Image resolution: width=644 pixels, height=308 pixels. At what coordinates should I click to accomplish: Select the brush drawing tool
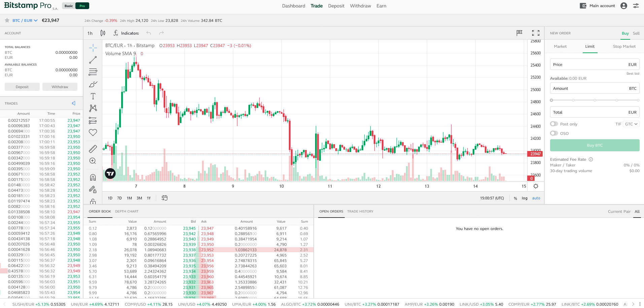(x=93, y=84)
